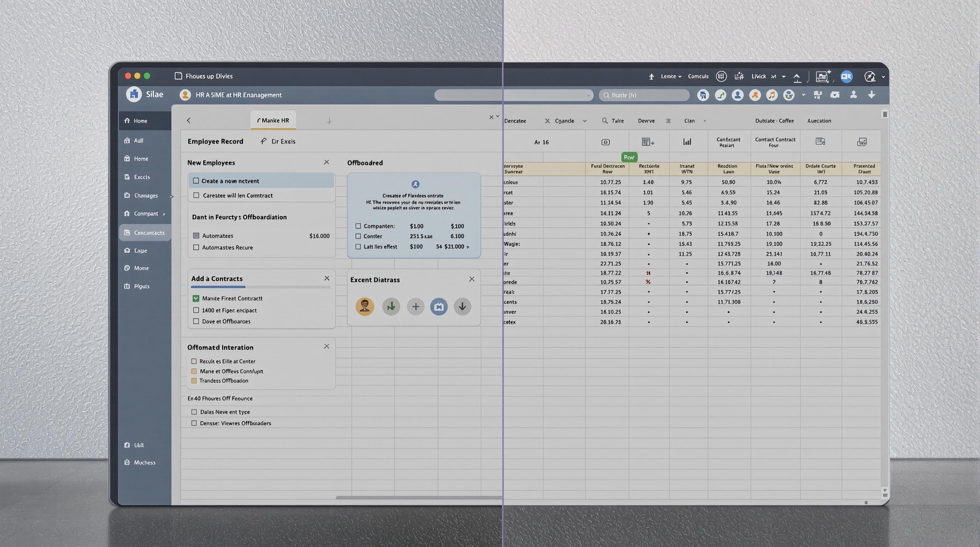Viewport: 980px width, 547px height.
Task: Check the Create a now nctvent checkbox
Action: [196, 181]
